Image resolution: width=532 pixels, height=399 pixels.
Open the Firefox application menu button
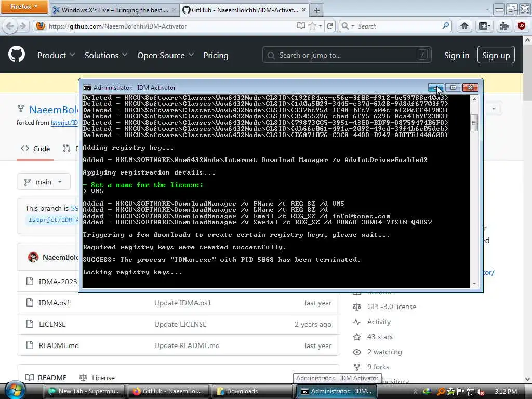tap(24, 6)
